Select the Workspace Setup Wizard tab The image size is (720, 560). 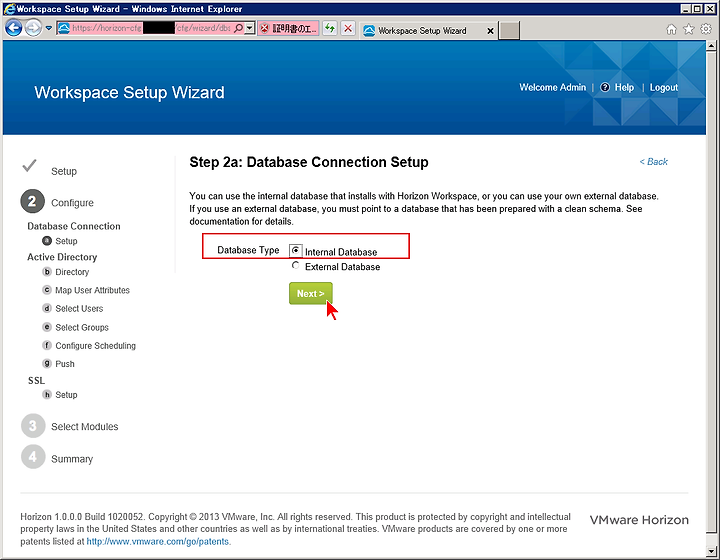coord(422,31)
